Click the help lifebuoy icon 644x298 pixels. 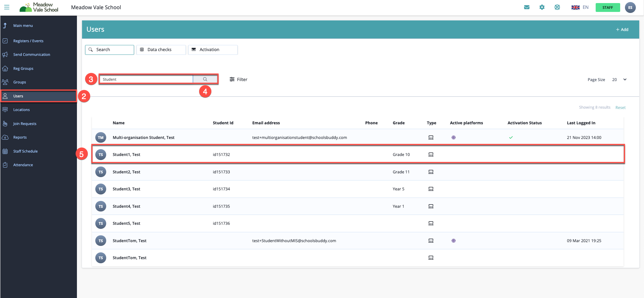(x=557, y=7)
